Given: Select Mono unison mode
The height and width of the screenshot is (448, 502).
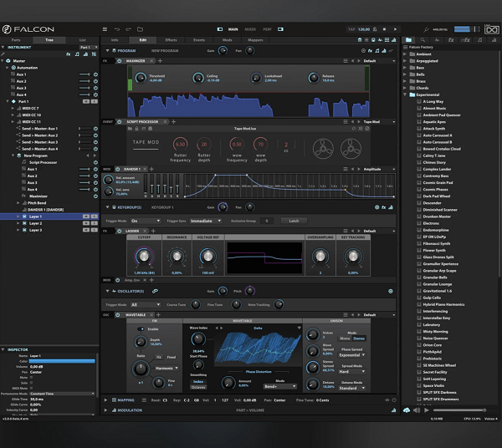Looking at the screenshot, I should point(345,339).
